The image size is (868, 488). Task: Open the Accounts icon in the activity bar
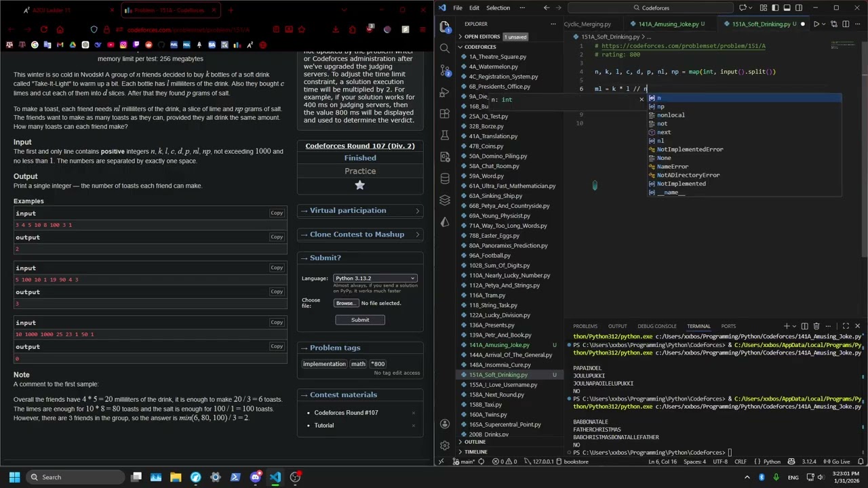(x=445, y=424)
